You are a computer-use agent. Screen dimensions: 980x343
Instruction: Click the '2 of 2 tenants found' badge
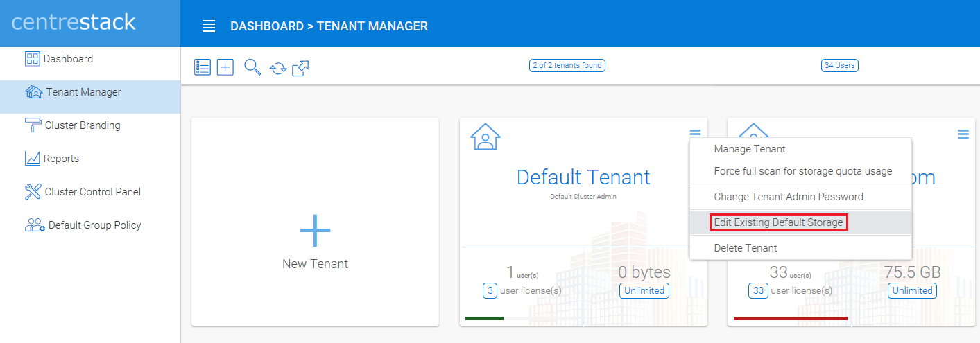click(x=567, y=66)
